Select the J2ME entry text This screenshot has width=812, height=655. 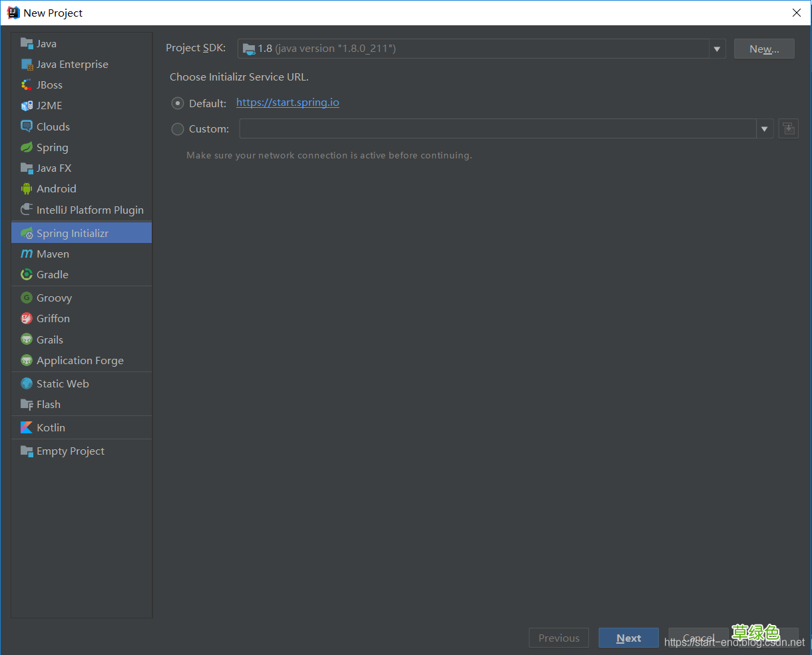(x=49, y=105)
